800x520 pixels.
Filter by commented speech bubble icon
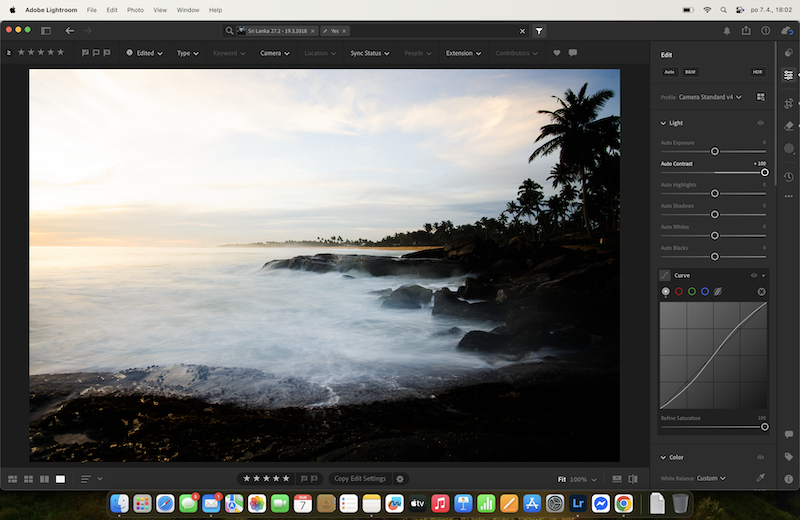[573, 53]
